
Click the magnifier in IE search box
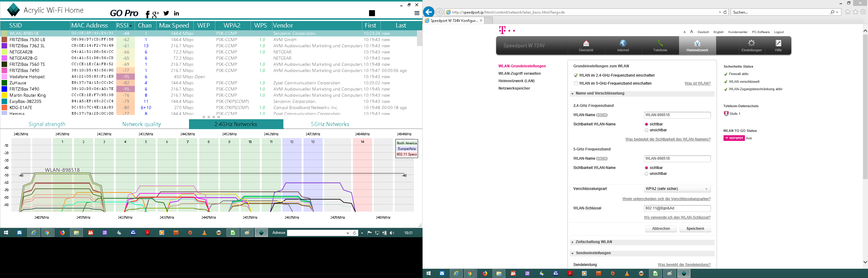[832, 12]
